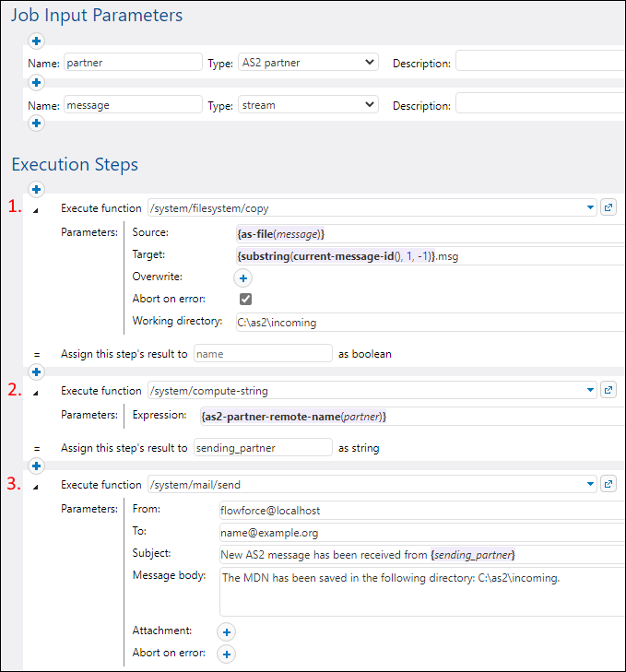Click the plus icon above the partner parameter
Screen dimensions: 626x672
37,41
